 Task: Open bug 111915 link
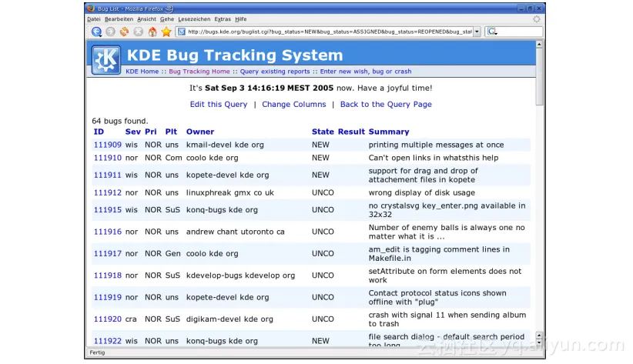[x=107, y=210]
